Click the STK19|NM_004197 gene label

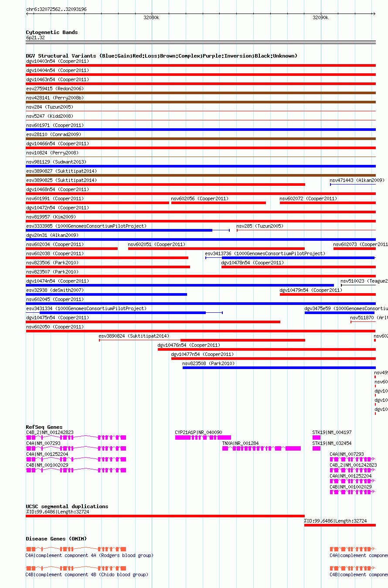coord(332,432)
